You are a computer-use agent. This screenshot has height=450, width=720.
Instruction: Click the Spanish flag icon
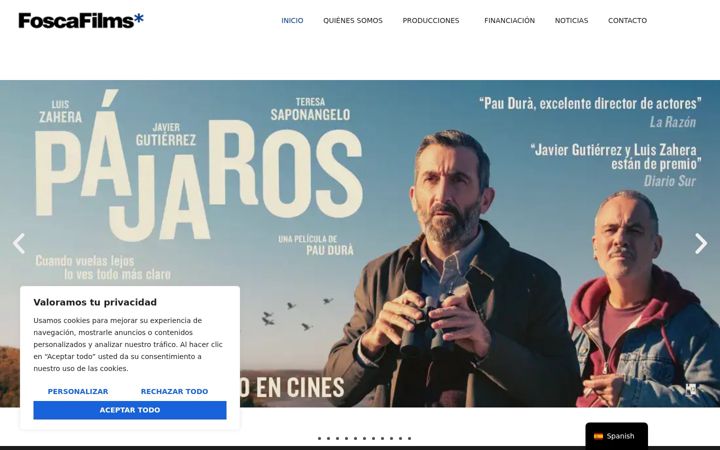[x=598, y=436]
